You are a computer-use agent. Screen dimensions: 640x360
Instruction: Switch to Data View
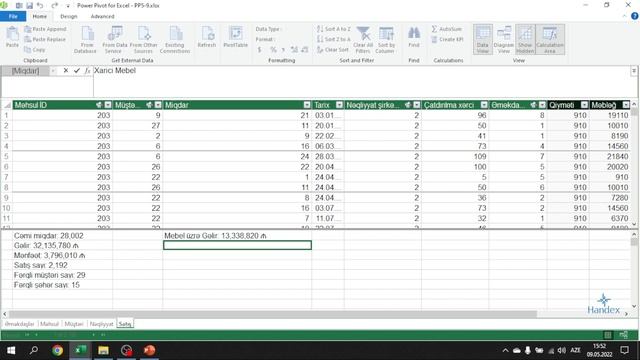(482, 40)
